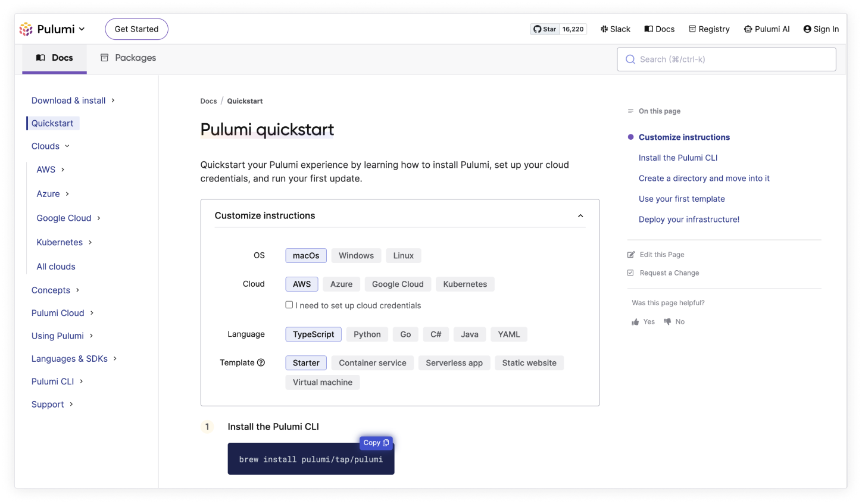Click the GitHub Star button
The height and width of the screenshot is (504, 862).
point(545,29)
